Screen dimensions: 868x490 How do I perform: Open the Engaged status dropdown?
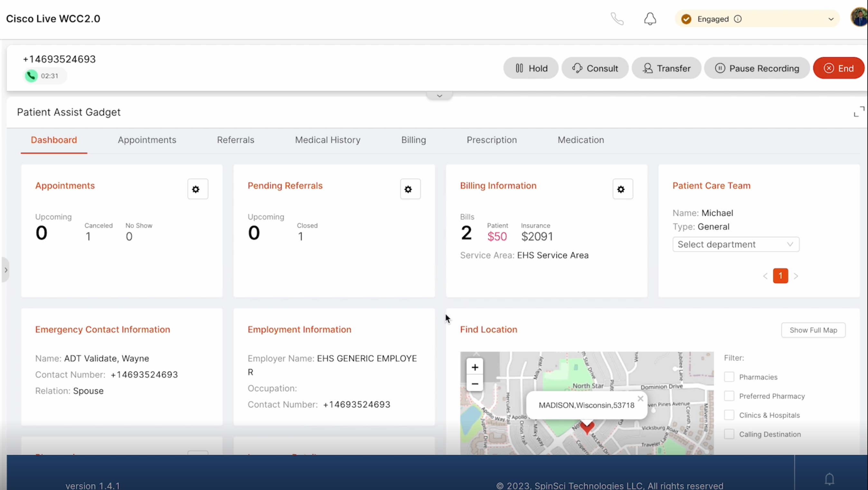(757, 19)
